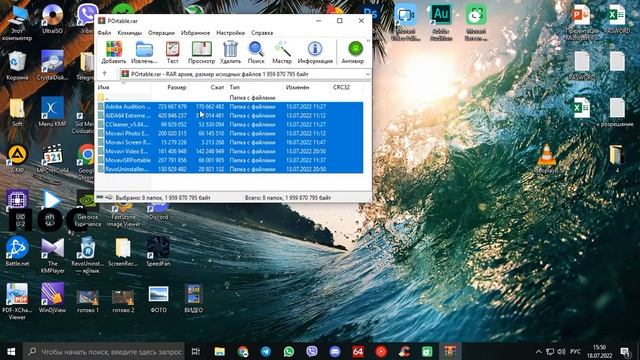Select the готово 1 desktop thumbnail

coord(88,301)
